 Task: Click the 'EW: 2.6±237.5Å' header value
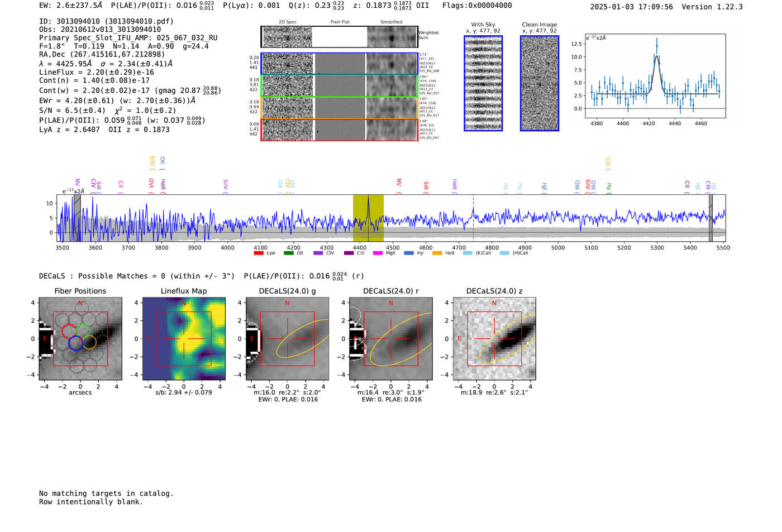71,6
